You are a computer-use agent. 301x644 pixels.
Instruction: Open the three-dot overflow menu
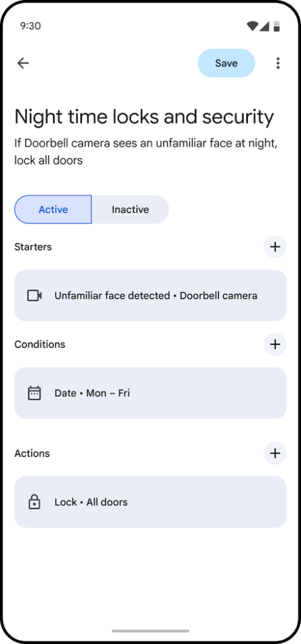click(278, 63)
